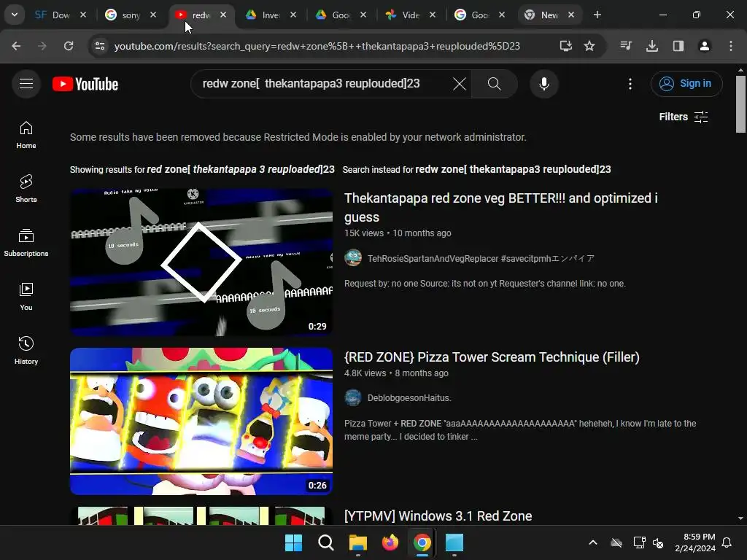747x560 pixels.
Task: Open the [YTPMV] Windows 3.1 Red Zone title
Action: [438, 516]
